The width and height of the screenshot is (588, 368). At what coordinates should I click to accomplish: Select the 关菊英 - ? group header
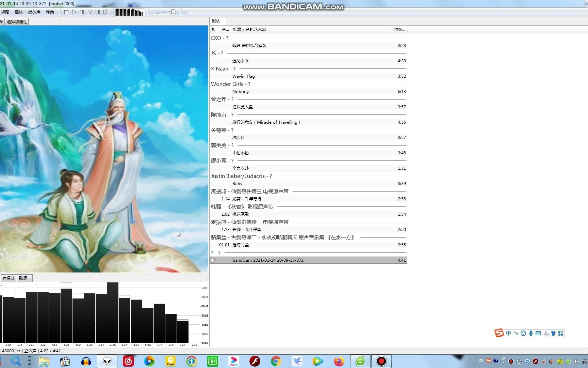pos(308,130)
